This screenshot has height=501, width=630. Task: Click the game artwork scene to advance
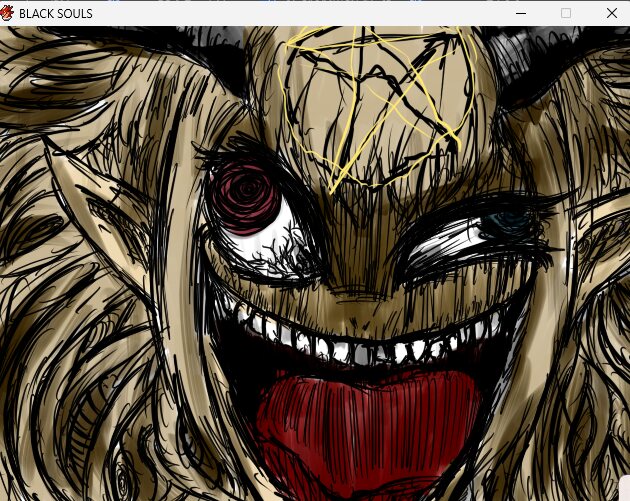pos(315,264)
